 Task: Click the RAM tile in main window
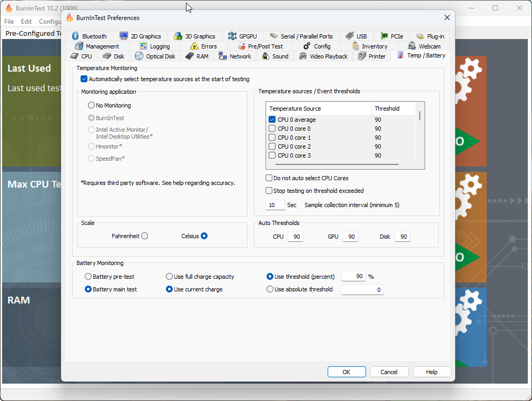point(32,327)
